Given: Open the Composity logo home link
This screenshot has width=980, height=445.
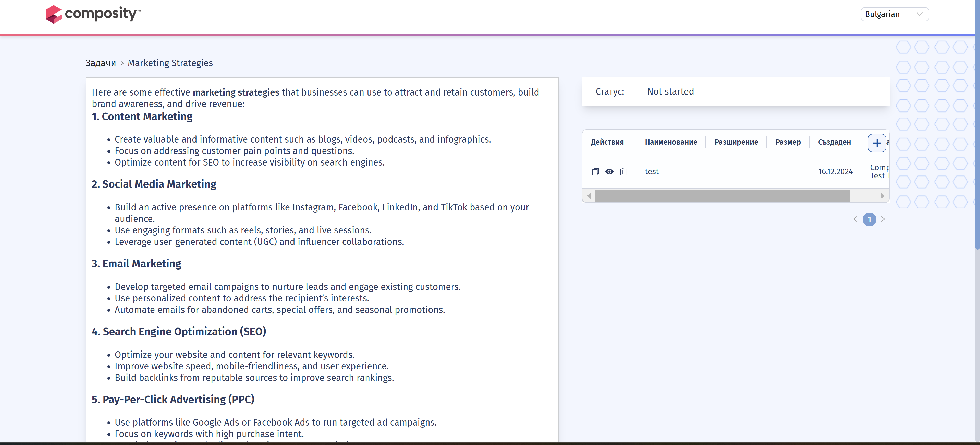Looking at the screenshot, I should (93, 14).
